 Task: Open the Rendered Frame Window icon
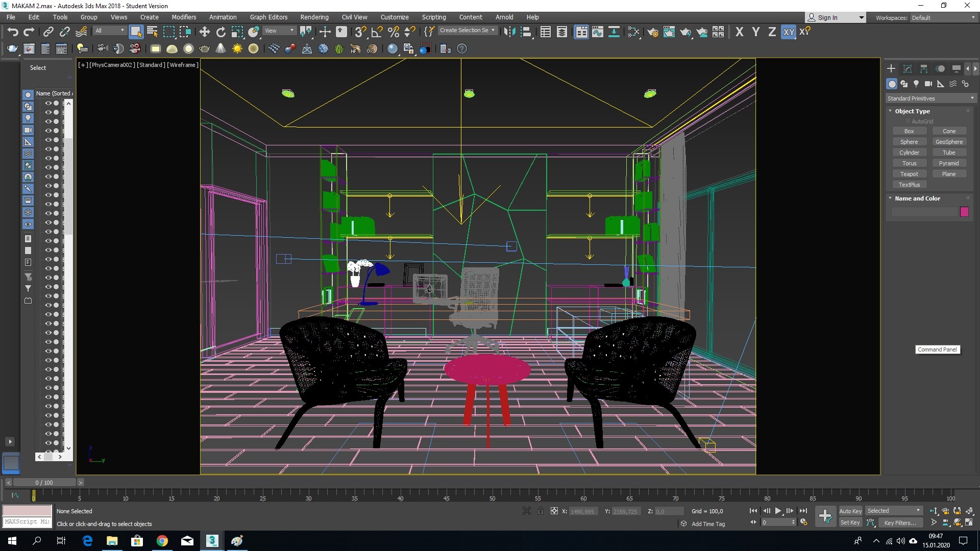click(x=669, y=32)
